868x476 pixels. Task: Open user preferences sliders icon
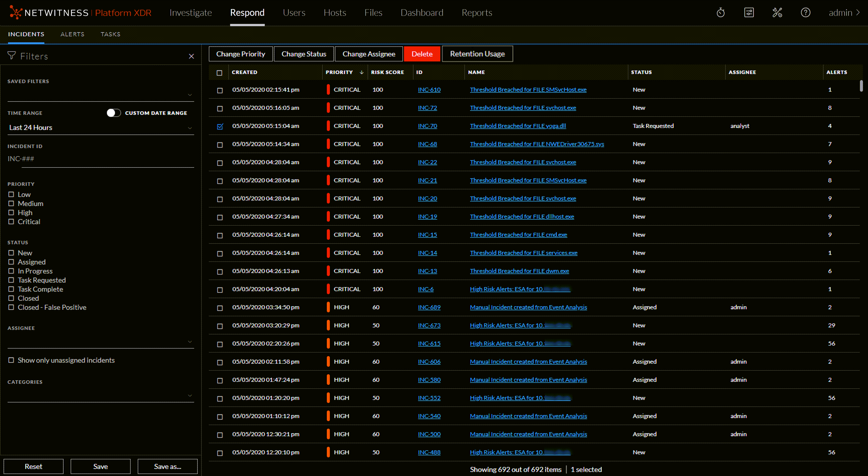pos(749,12)
